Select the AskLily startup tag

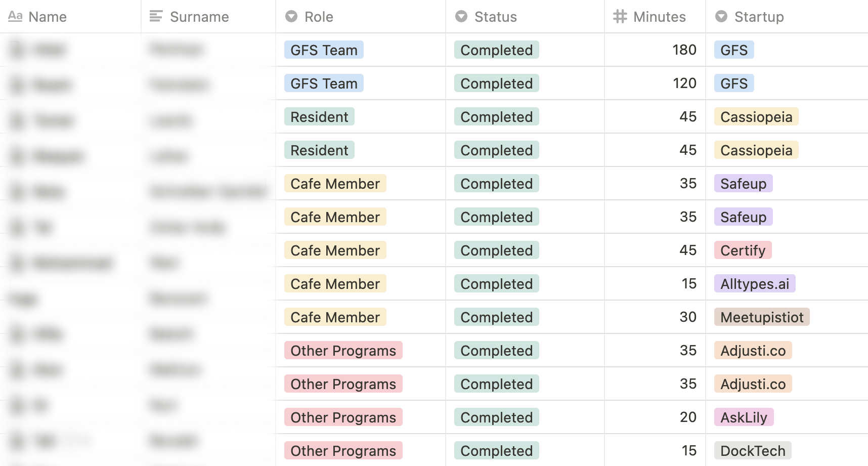pos(744,417)
